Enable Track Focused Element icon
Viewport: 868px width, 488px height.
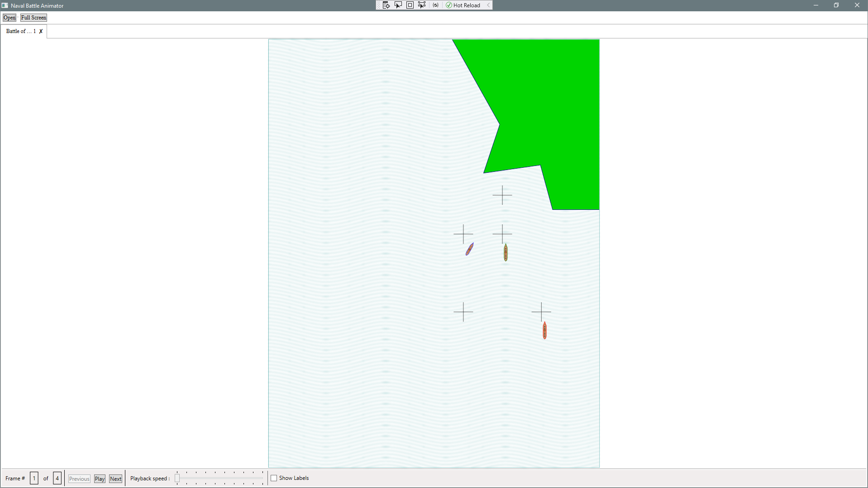point(422,5)
